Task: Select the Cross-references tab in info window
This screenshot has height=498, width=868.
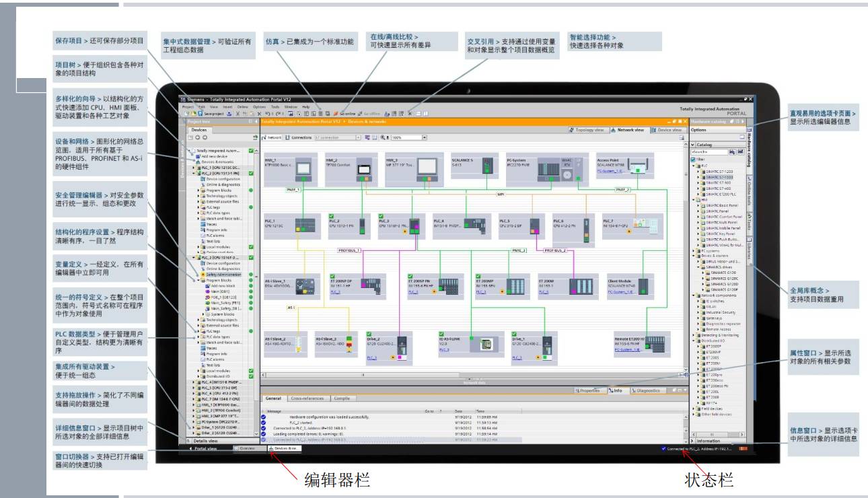Action: coord(308,398)
